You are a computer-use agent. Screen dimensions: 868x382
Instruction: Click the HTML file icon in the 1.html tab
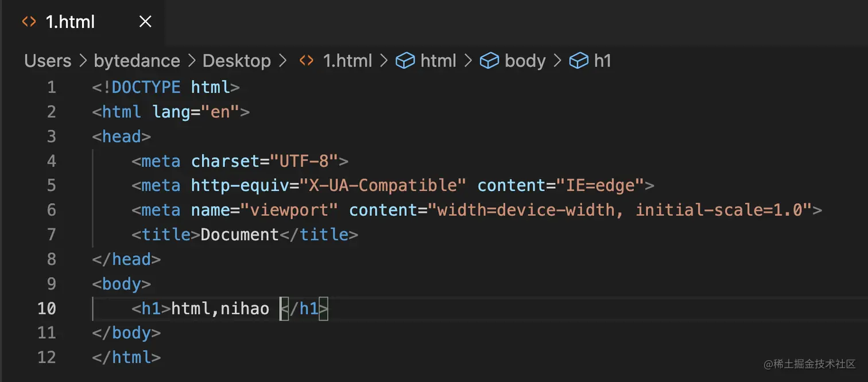click(x=29, y=22)
